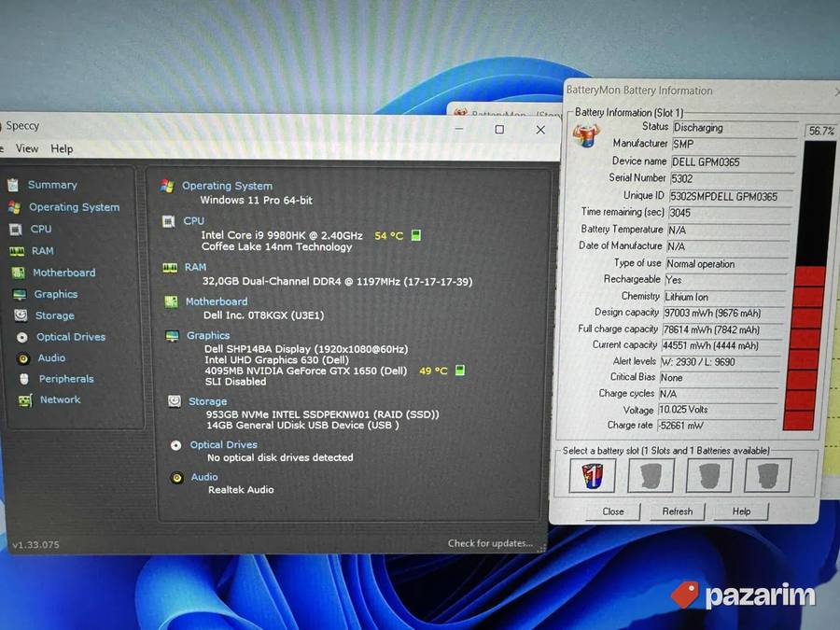Image resolution: width=840 pixels, height=630 pixels.
Task: Click the Network card icon in sidebar
Action: pyautogui.click(x=25, y=400)
